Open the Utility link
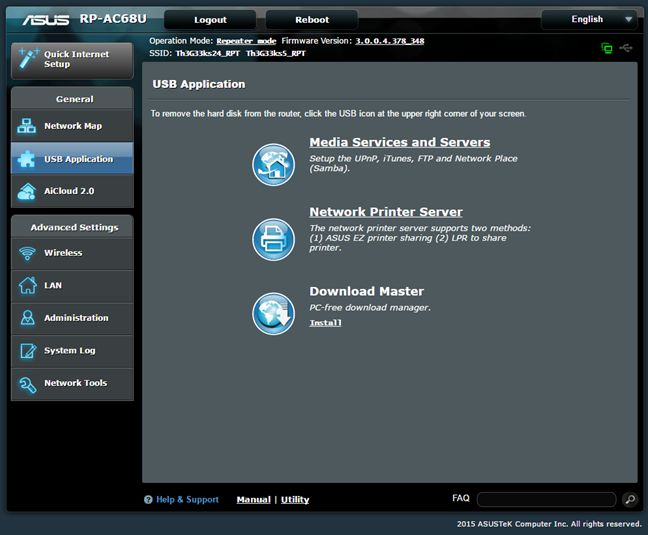The image size is (648, 535). (x=295, y=499)
